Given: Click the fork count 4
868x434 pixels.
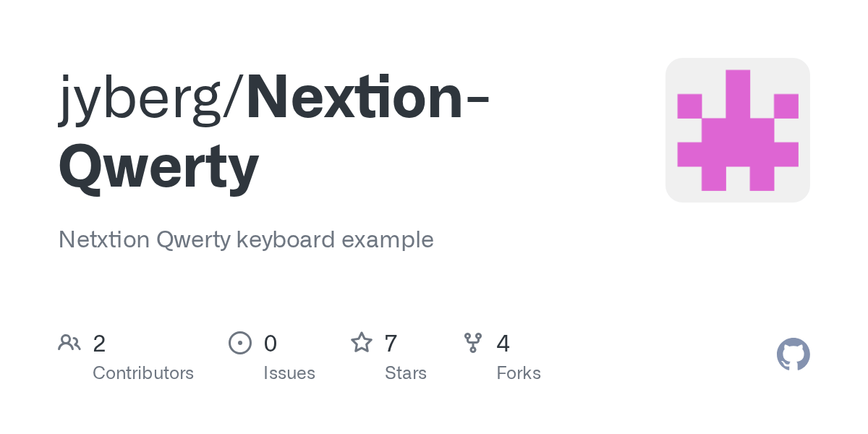Looking at the screenshot, I should pyautogui.click(x=503, y=343).
